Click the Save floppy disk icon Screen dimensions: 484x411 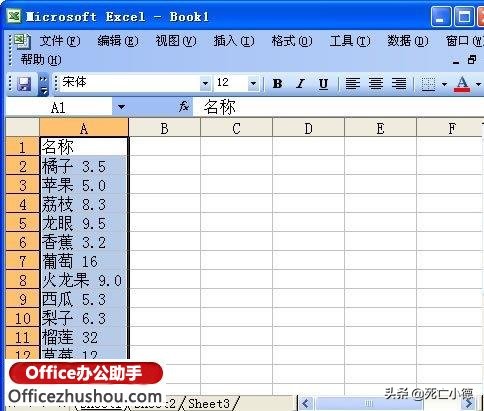24,84
